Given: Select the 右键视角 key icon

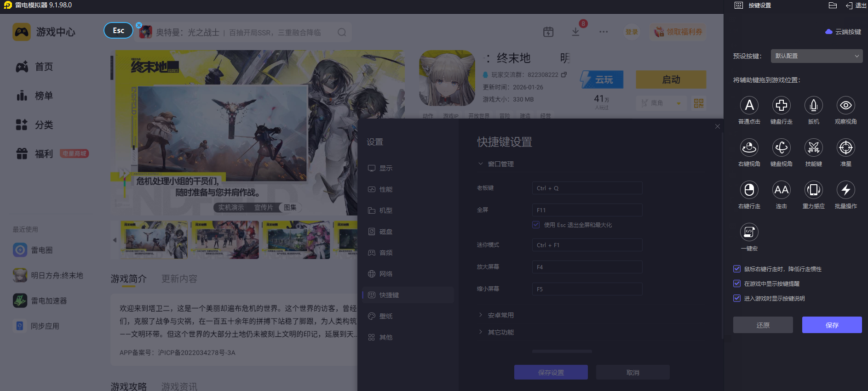Looking at the screenshot, I should coord(749,147).
